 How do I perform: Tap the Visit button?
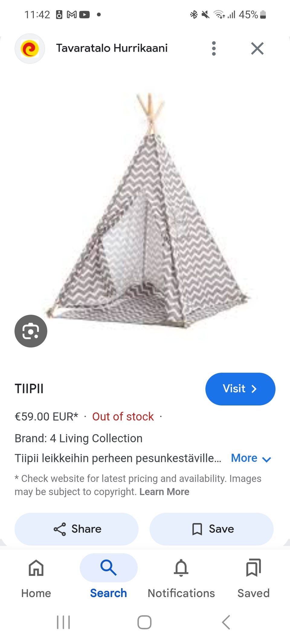(x=240, y=389)
